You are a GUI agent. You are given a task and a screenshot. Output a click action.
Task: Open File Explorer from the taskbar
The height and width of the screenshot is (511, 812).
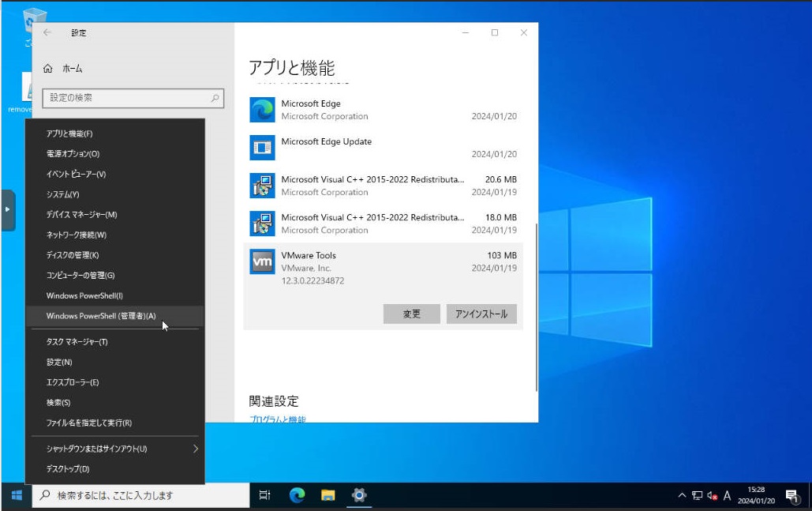tap(327, 495)
